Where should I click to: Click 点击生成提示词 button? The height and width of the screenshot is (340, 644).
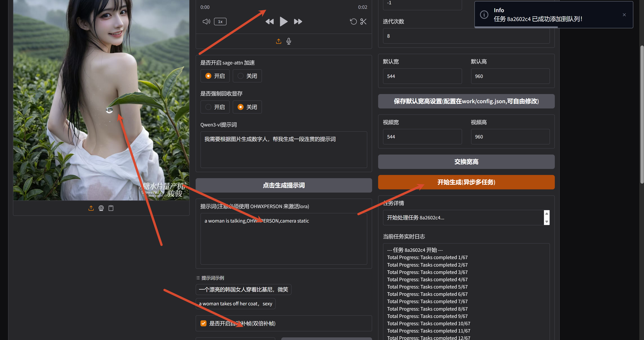(283, 185)
